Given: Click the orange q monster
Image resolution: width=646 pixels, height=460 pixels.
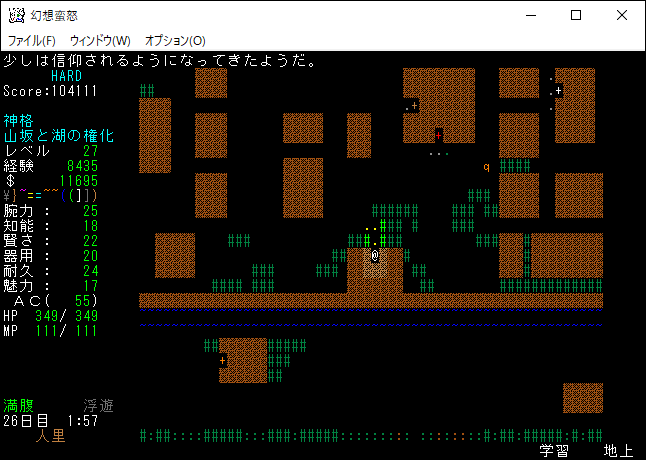Looking at the screenshot, I should (x=487, y=167).
